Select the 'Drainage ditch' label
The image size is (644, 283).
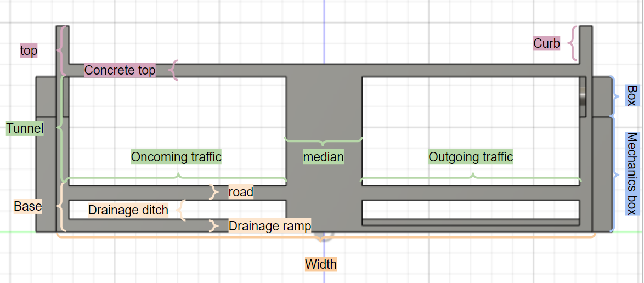128,210
